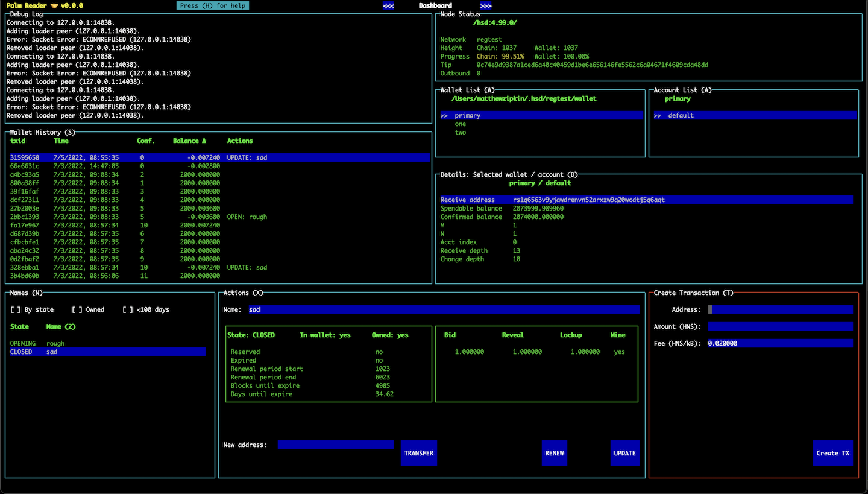Click the Create TX button
868x494 pixels.
pyautogui.click(x=833, y=453)
